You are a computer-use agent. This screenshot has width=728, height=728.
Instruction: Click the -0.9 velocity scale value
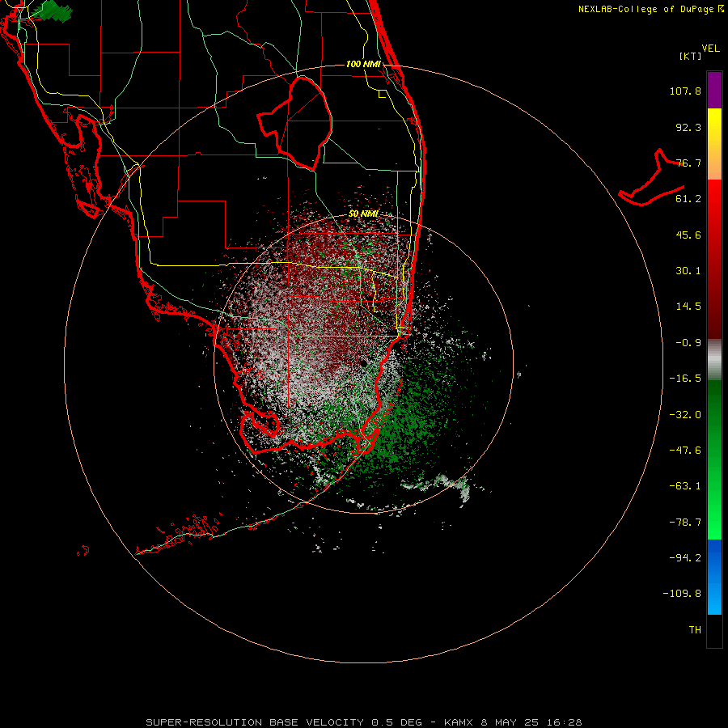tap(688, 343)
